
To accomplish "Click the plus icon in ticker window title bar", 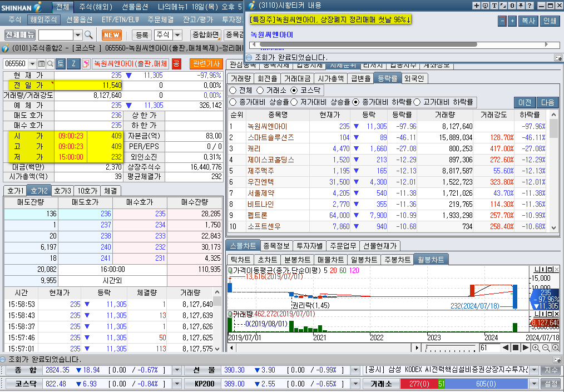I will point(476,6).
